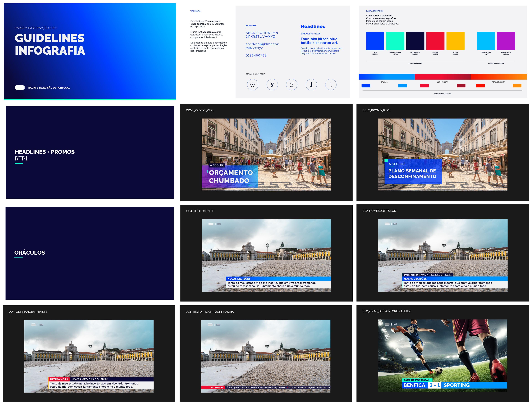Click the circled numeral 2 glyph
This screenshot has height=406, width=532.
pyautogui.click(x=292, y=85)
